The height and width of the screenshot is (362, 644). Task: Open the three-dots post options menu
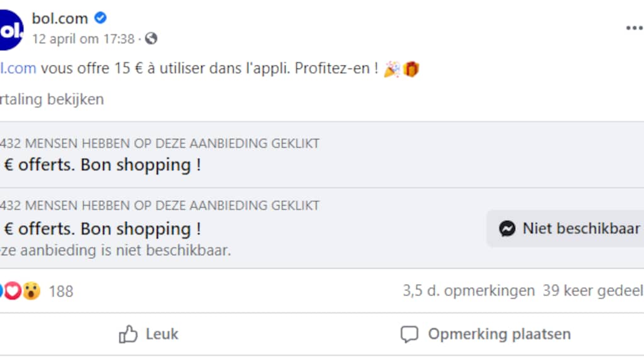(x=634, y=29)
